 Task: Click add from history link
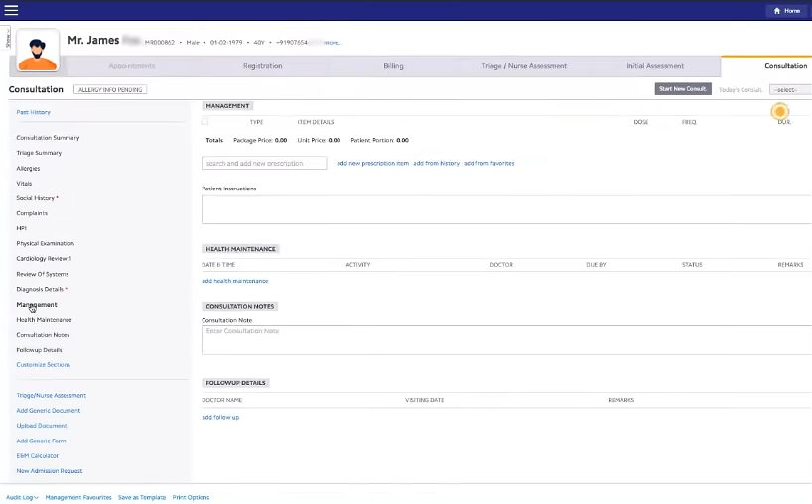(436, 163)
